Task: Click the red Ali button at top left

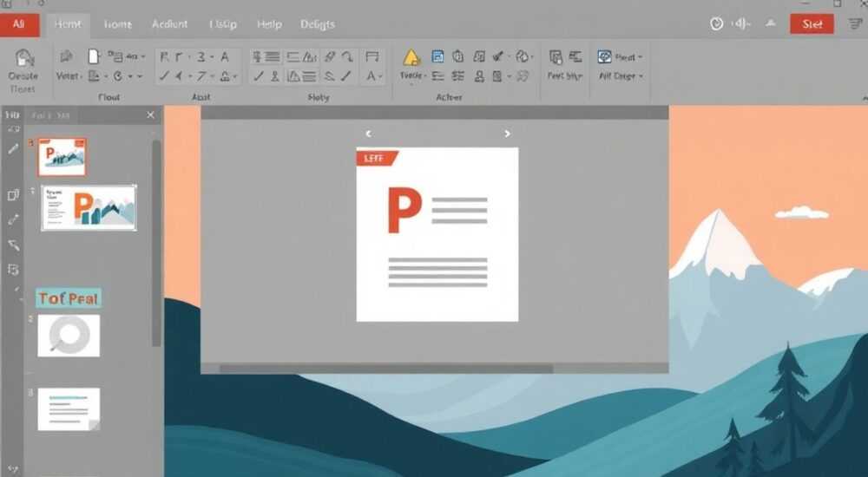Action: tap(19, 24)
